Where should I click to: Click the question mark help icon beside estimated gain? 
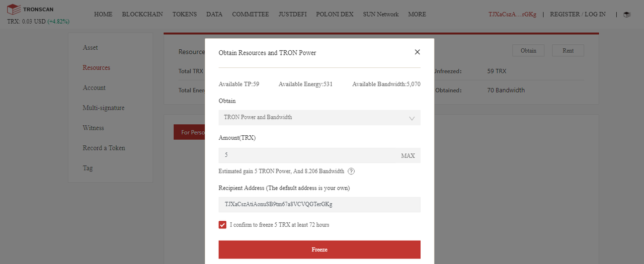351,171
